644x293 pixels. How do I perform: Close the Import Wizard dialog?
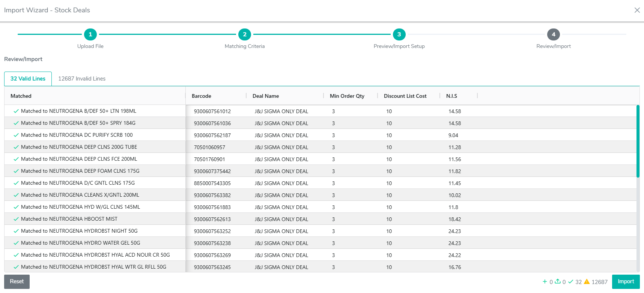coord(637,10)
